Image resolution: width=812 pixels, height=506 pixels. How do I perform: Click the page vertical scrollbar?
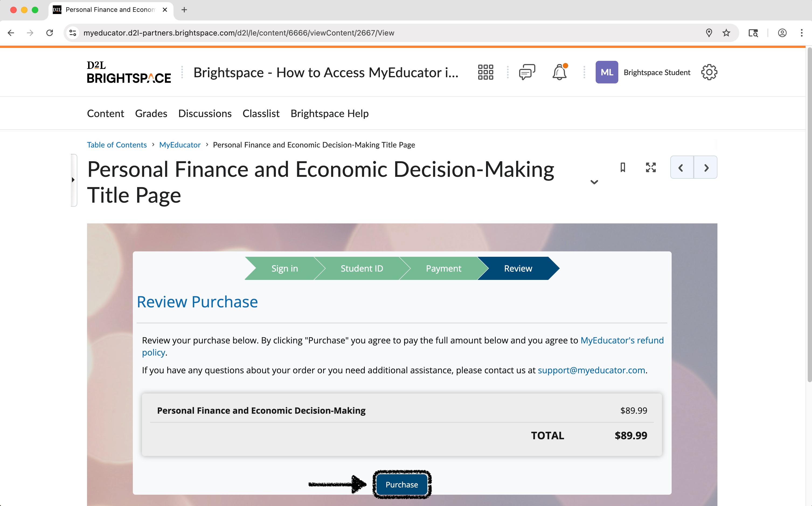click(809, 214)
